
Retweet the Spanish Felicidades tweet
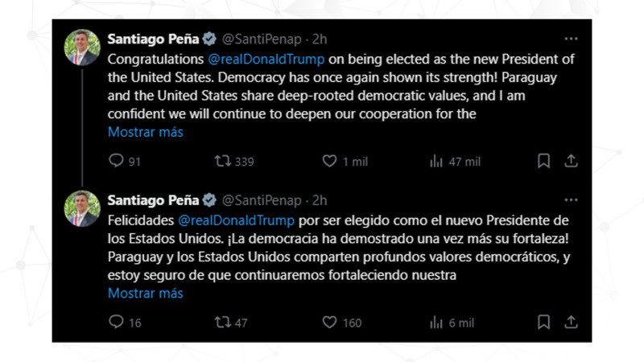coord(223,322)
